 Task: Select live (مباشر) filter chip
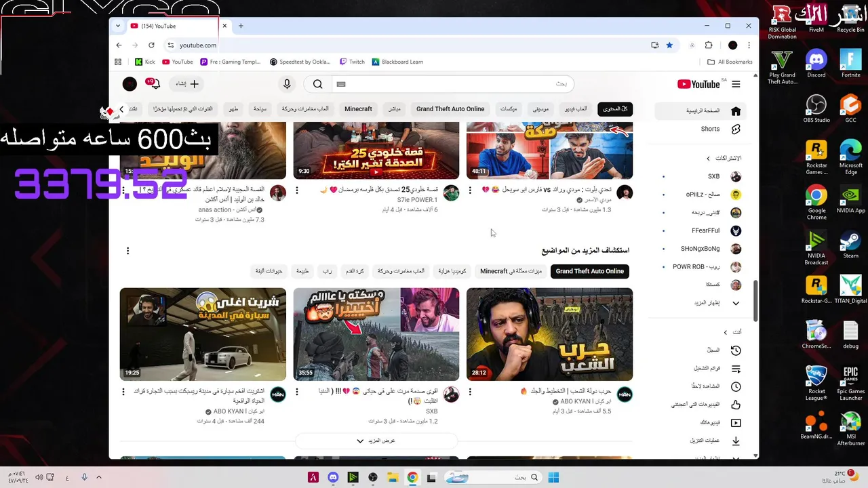click(394, 108)
